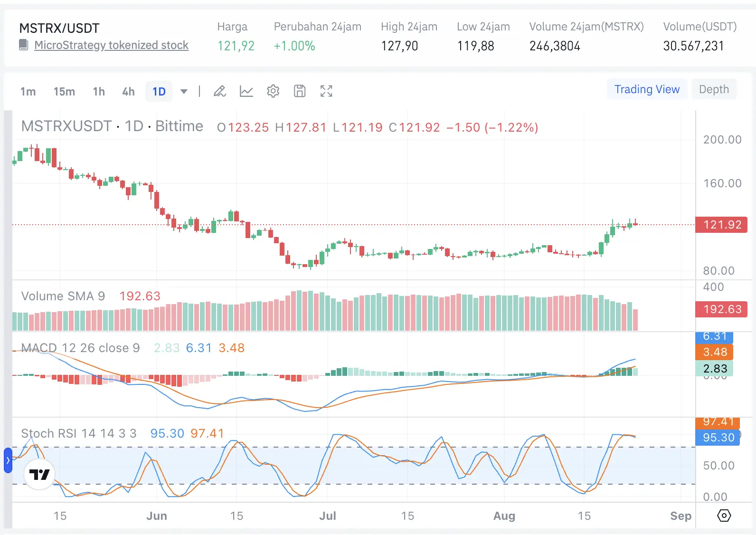The width and height of the screenshot is (756, 535).
Task: Click the Volume SMA value 192.63 in legend
Action: coord(140,296)
